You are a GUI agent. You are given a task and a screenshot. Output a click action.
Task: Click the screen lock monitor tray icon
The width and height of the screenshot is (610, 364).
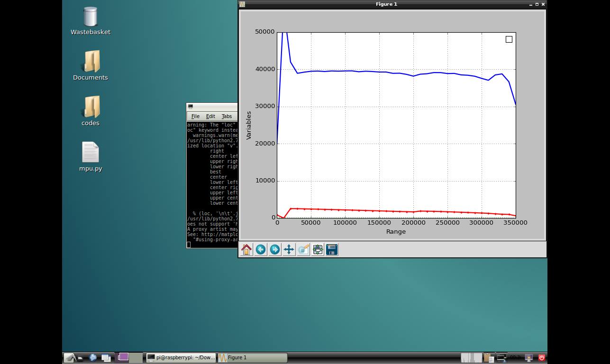click(x=529, y=358)
